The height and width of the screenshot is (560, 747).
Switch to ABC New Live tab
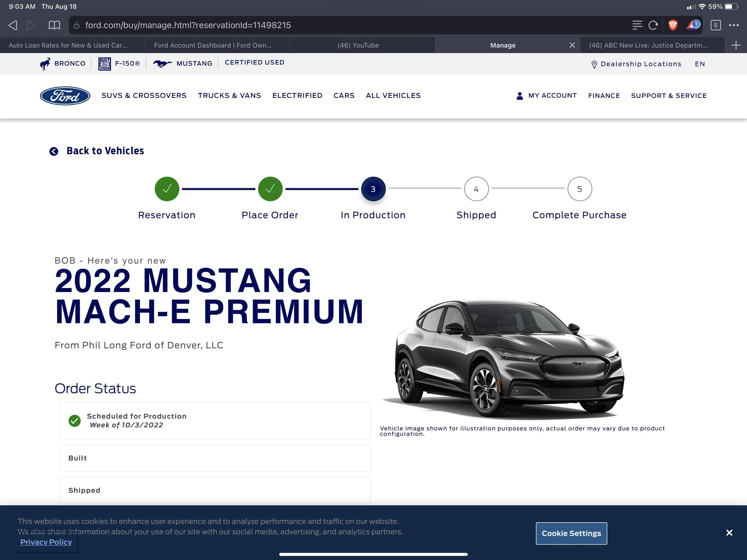[652, 45]
